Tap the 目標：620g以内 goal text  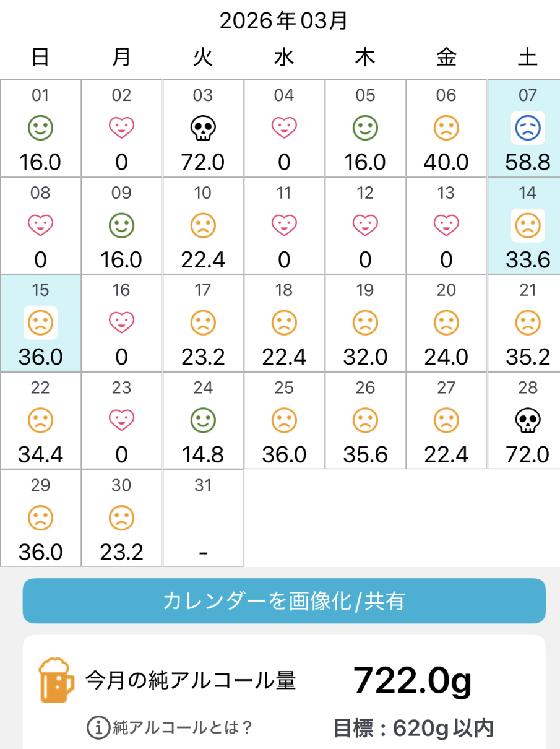[x=413, y=729]
